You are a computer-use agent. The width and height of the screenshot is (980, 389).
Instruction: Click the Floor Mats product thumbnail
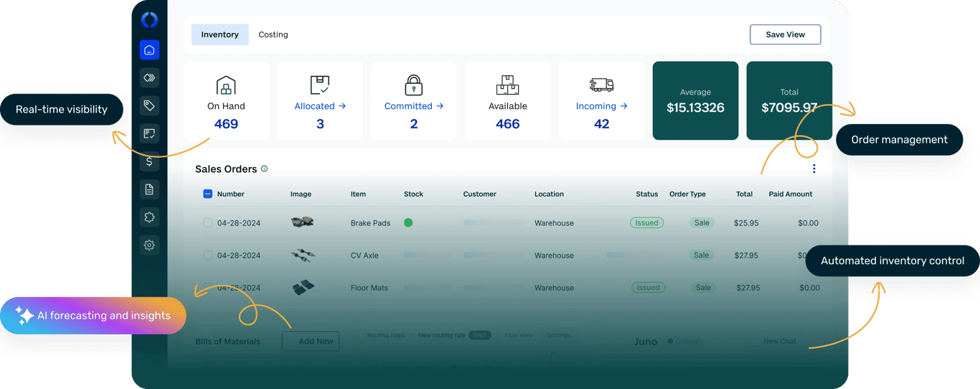(302, 287)
